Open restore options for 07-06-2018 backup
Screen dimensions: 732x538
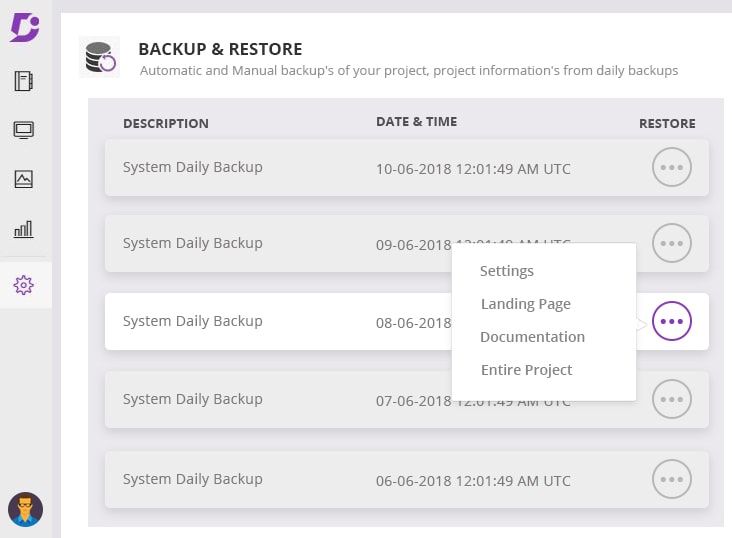pyautogui.click(x=672, y=399)
